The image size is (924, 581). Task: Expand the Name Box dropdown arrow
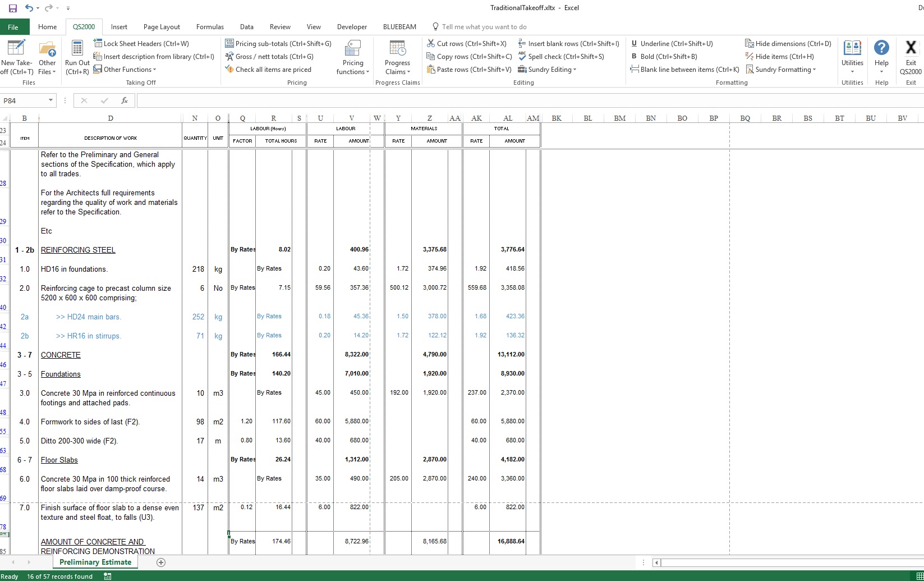point(50,100)
